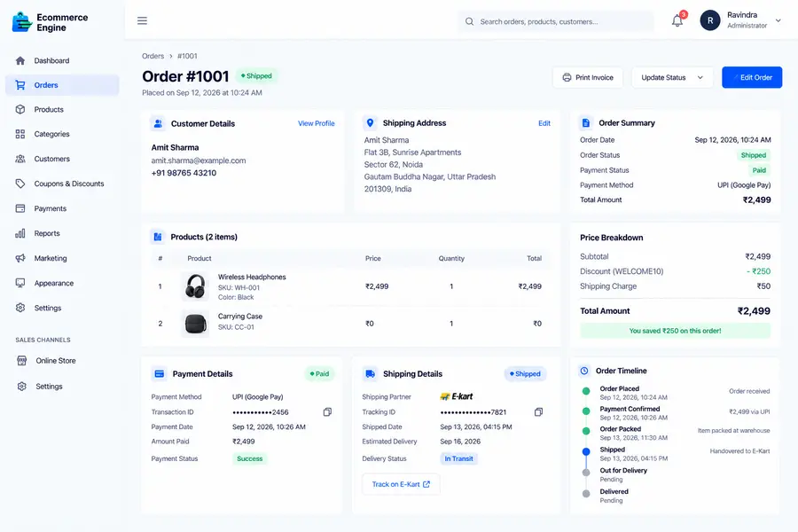Copy the Tracking ID icon
Image resolution: width=798 pixels, height=532 pixels.
click(x=538, y=411)
